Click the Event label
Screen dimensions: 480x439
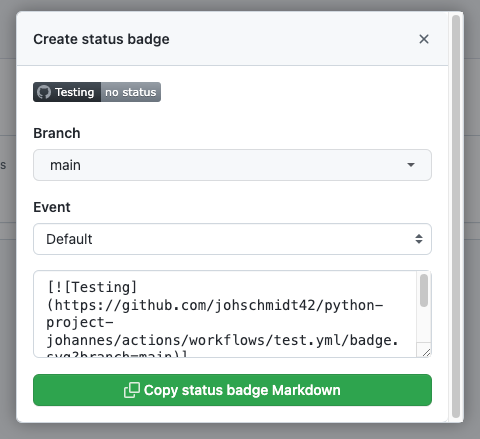coord(52,207)
